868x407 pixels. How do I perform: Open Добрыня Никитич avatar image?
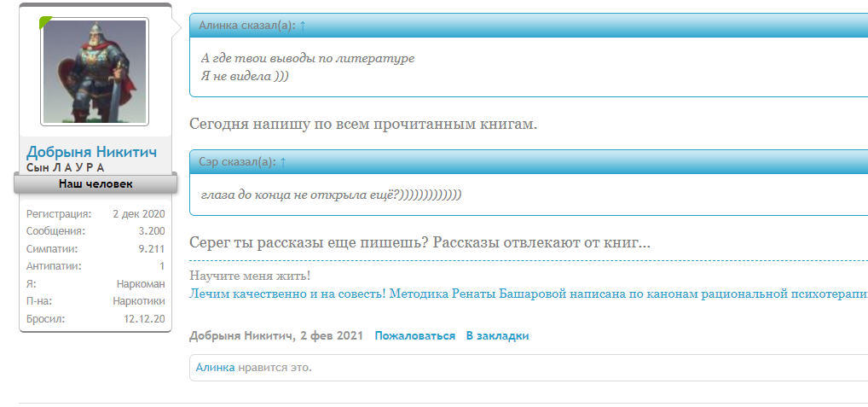[x=95, y=72]
